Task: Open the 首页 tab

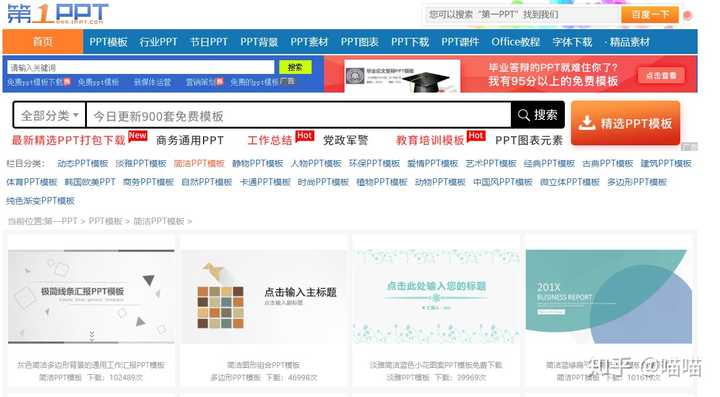Action: pos(43,42)
